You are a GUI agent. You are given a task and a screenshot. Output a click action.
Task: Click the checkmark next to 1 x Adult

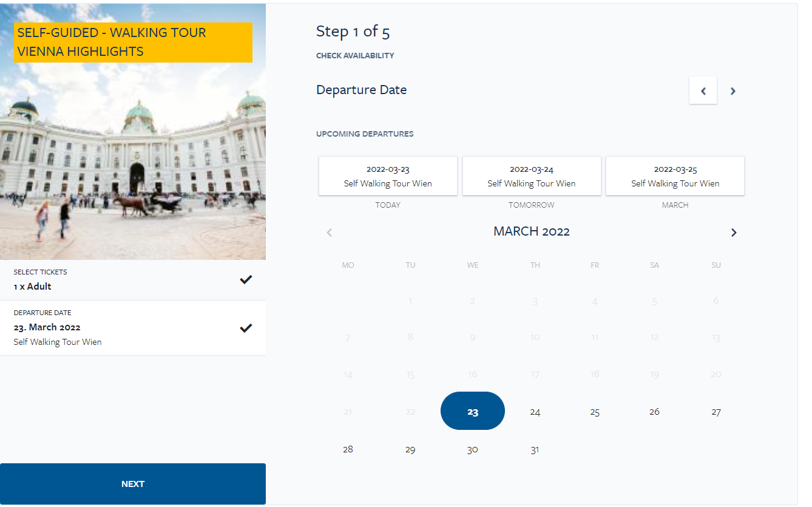pos(246,279)
